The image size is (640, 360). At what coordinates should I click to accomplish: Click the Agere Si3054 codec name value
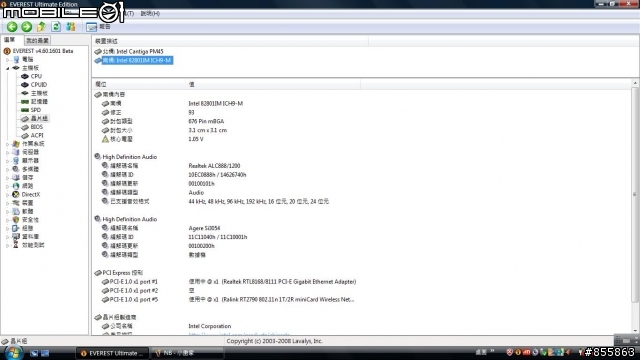204,228
